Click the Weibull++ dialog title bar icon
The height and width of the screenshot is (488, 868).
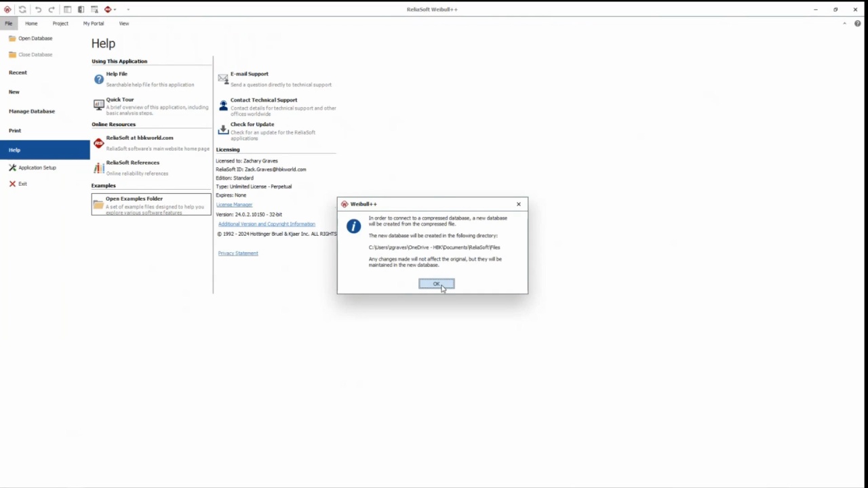pyautogui.click(x=344, y=204)
